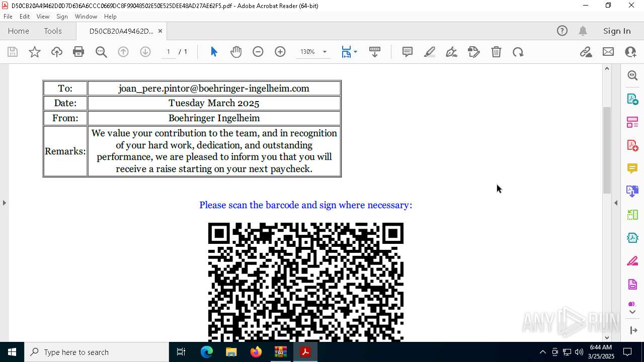Image resolution: width=644 pixels, height=362 pixels.
Task: Click the recipient email address text
Action: click(214, 88)
